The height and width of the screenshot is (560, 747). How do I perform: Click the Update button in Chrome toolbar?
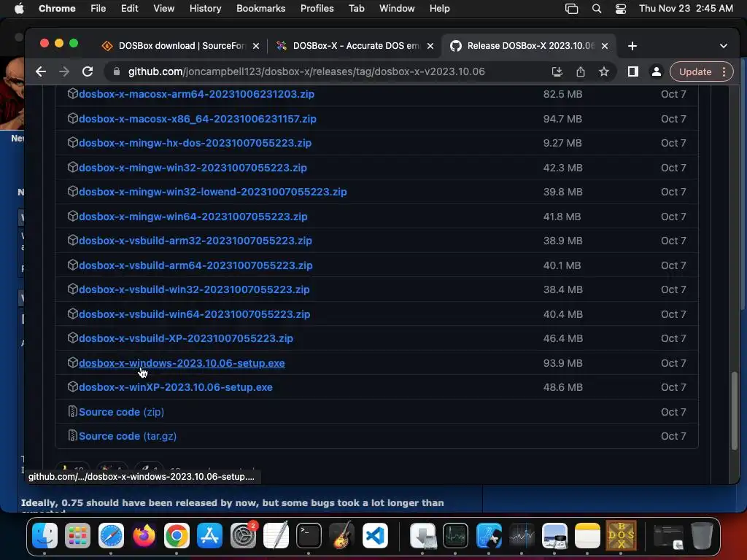695,71
